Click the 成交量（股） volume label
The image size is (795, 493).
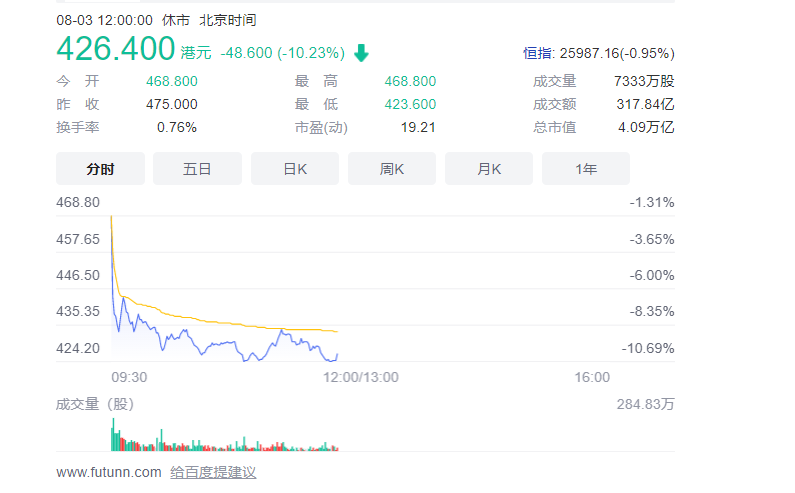click(95, 404)
